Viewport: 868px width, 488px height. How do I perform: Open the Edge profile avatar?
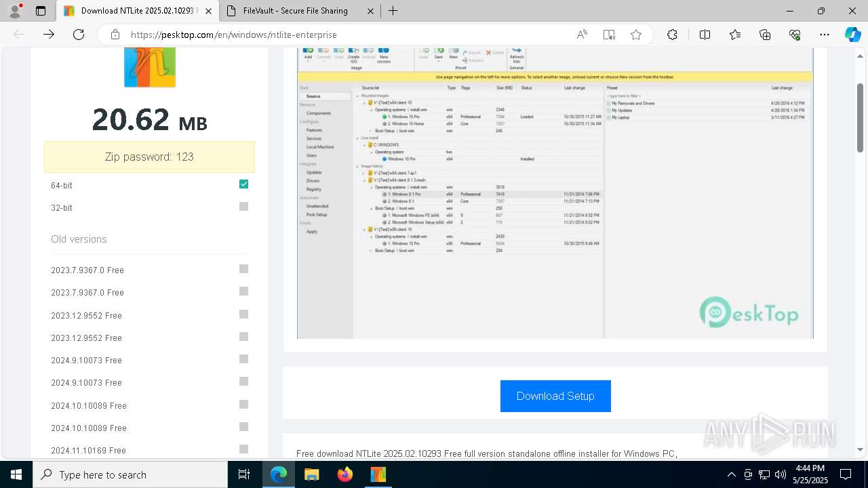pos(15,11)
